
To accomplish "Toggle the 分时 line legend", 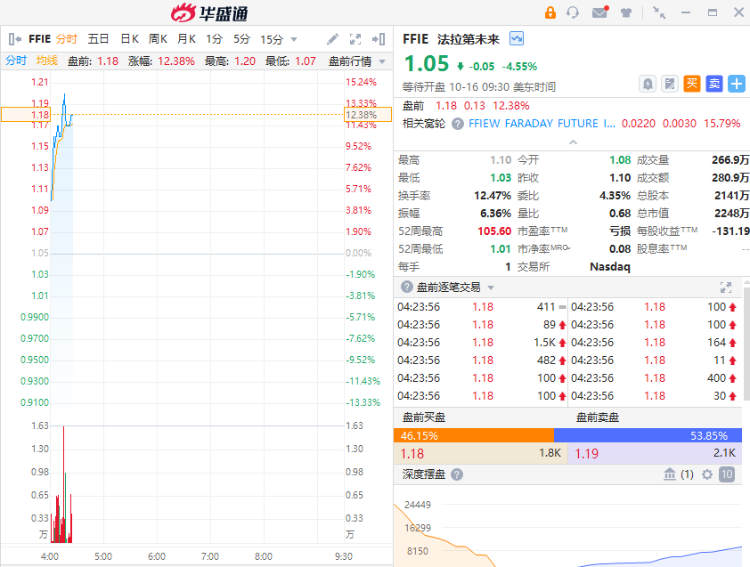I will (x=16, y=61).
